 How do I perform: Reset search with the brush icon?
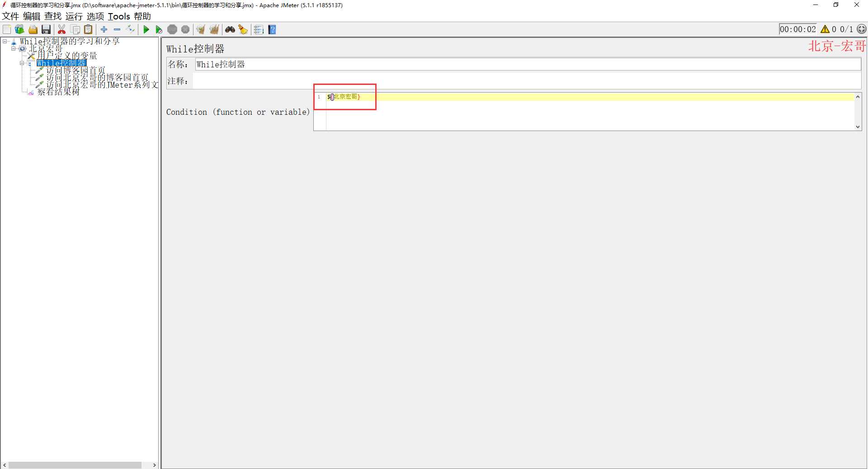point(243,29)
